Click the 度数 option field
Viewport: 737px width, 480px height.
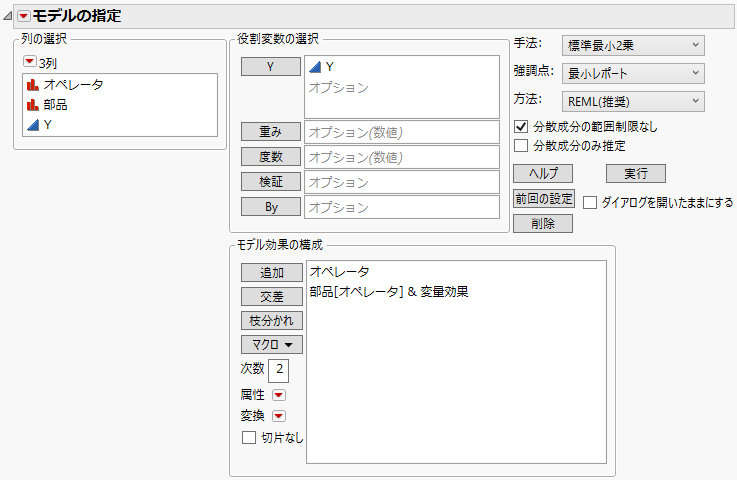pyautogui.click(x=402, y=157)
